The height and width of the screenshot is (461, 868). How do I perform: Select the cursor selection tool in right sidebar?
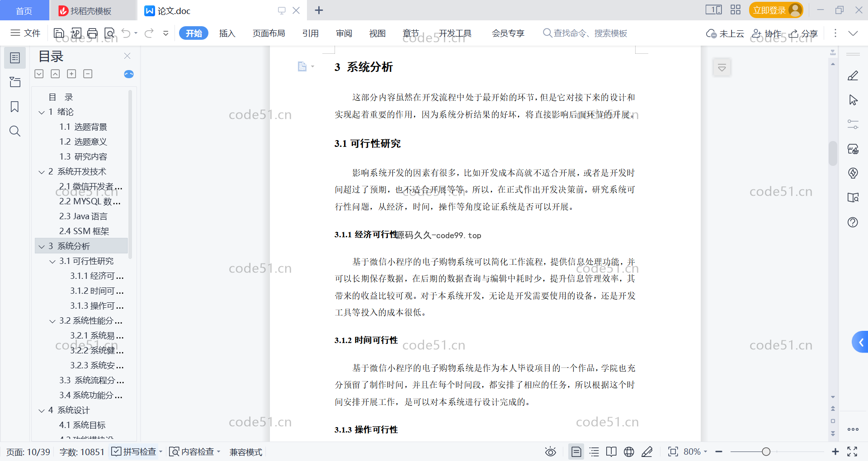[853, 100]
